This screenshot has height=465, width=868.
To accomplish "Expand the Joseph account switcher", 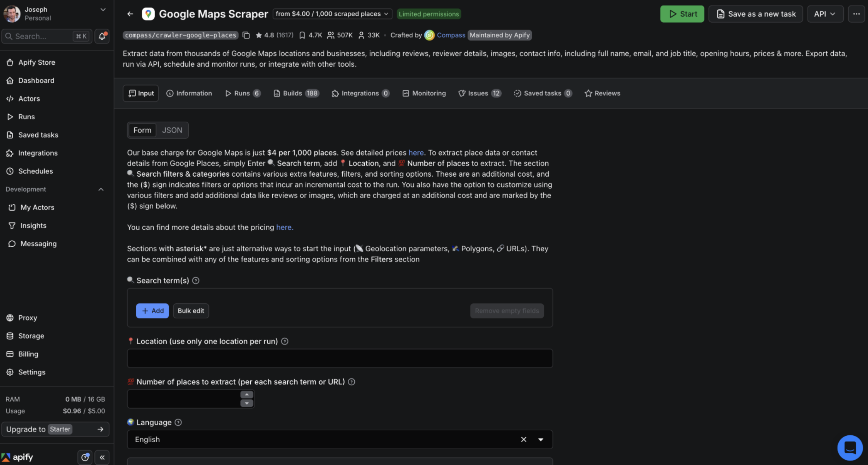I will tap(103, 10).
